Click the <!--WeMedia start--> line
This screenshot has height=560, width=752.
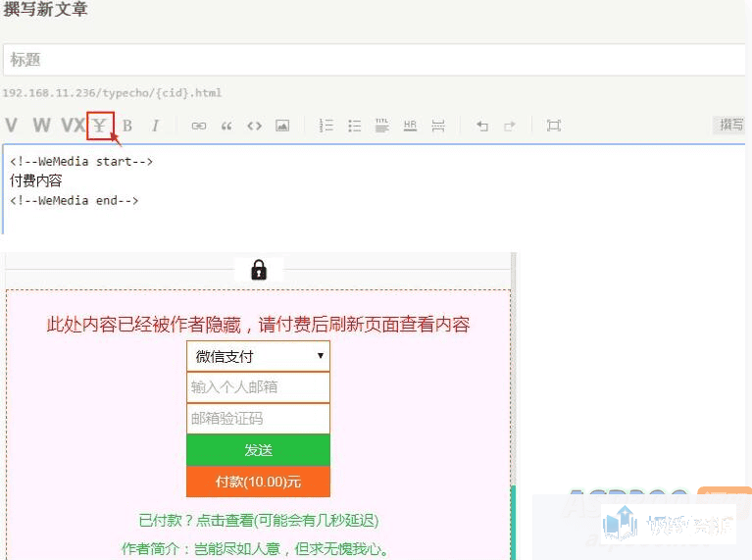pyautogui.click(x=81, y=161)
